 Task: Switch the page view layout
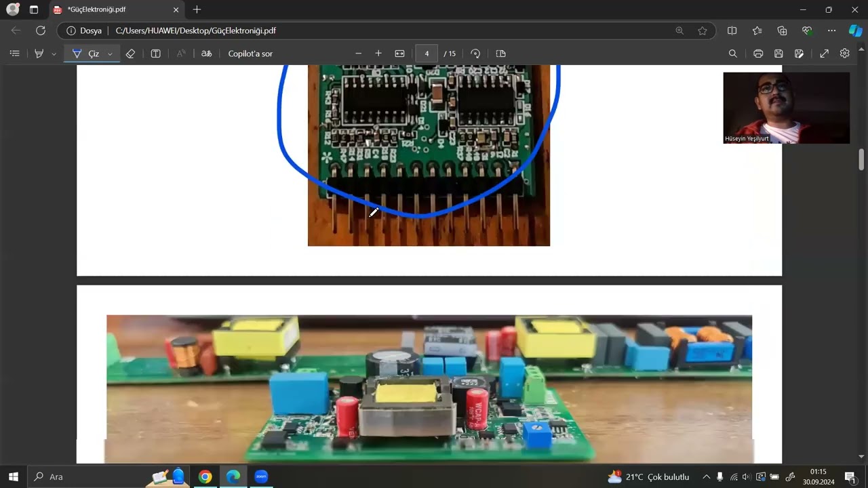tap(501, 54)
